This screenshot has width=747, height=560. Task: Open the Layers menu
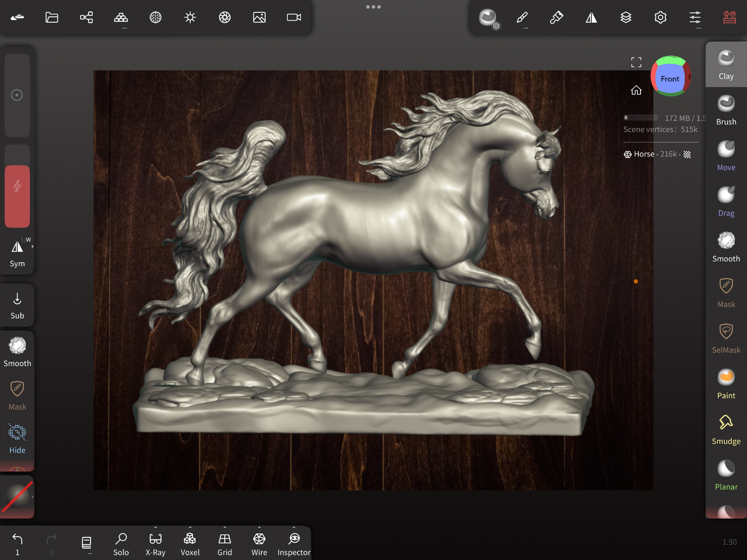pos(626,18)
